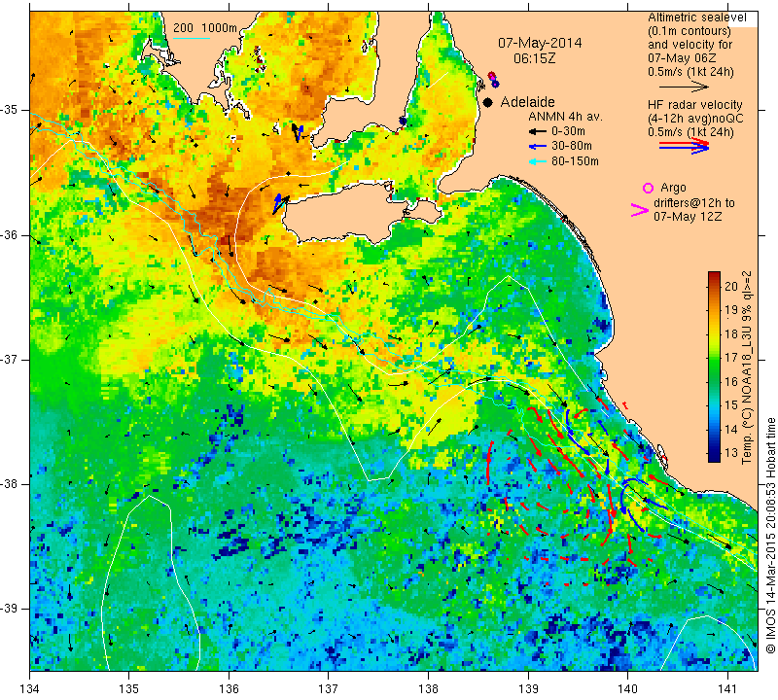Click the 0-30m depth label
The height and width of the screenshot is (700, 778).
click(568, 131)
